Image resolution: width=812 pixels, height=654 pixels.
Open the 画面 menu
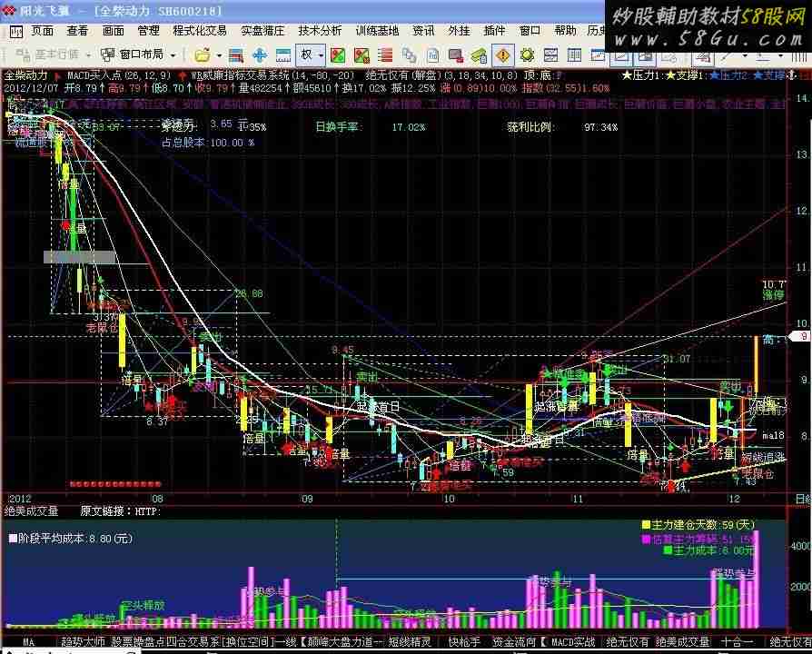tap(113, 31)
